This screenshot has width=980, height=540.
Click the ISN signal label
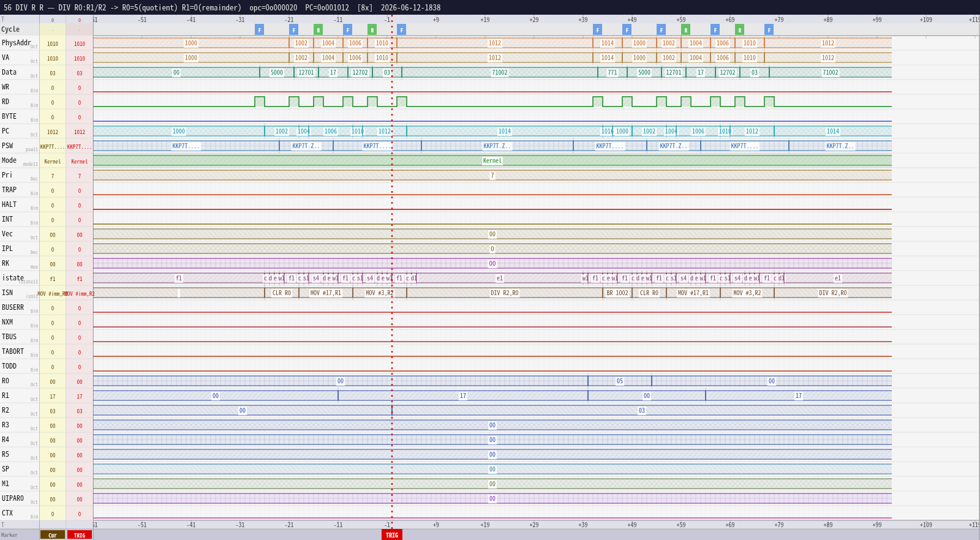7,293
